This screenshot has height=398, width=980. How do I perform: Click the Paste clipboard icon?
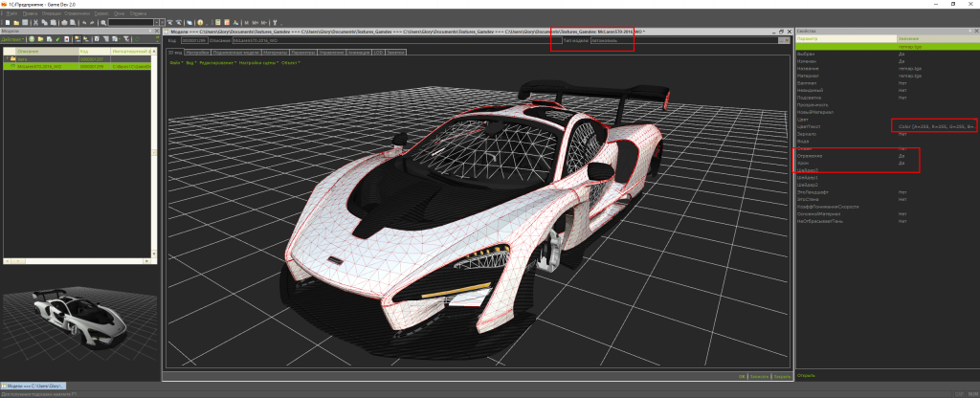point(54,23)
